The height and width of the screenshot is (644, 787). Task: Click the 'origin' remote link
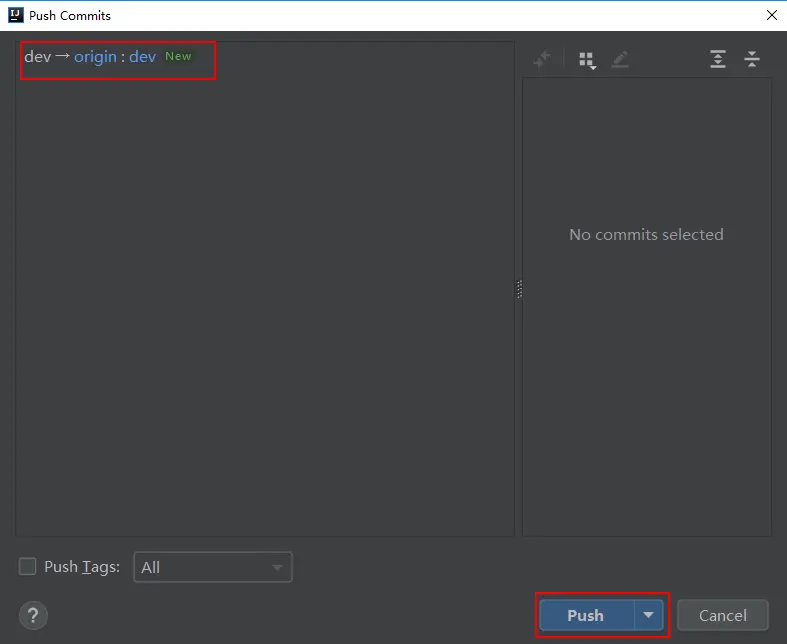(x=95, y=57)
